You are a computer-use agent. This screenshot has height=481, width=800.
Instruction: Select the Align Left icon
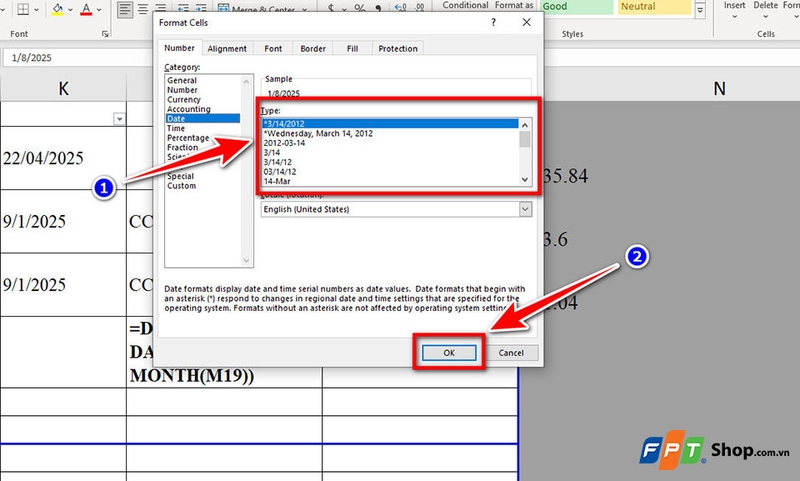(124, 9)
